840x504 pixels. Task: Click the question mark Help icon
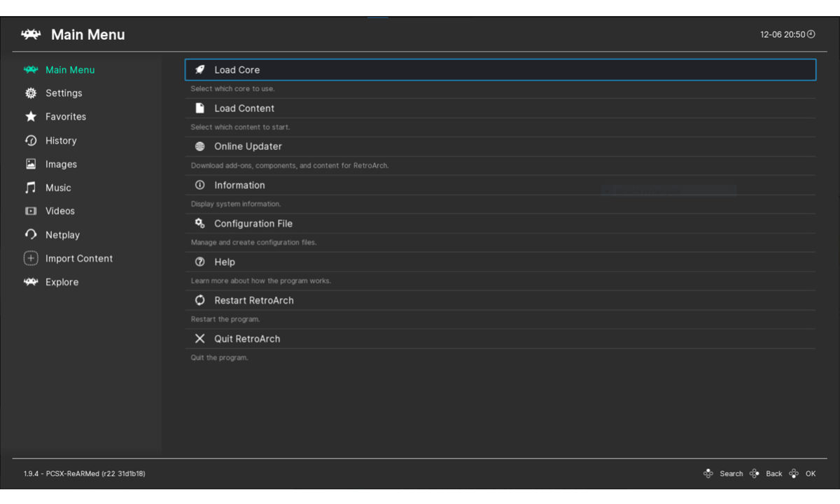pos(199,262)
